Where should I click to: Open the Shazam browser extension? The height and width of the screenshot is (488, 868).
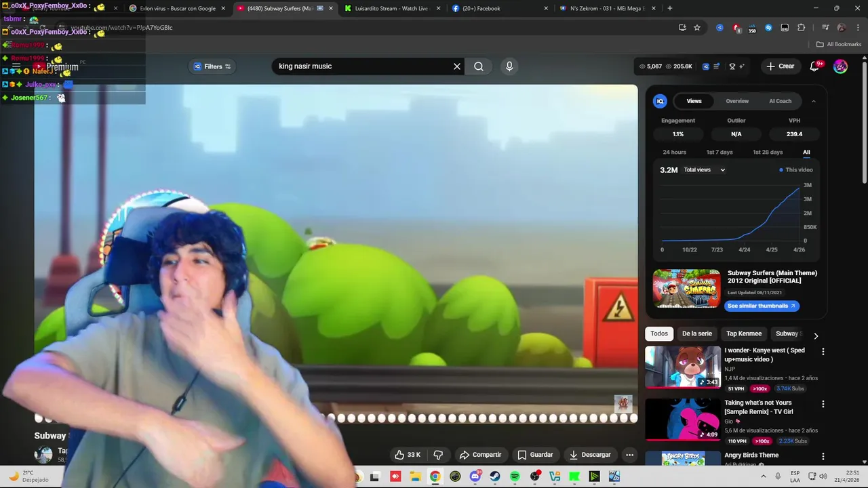pos(768,28)
